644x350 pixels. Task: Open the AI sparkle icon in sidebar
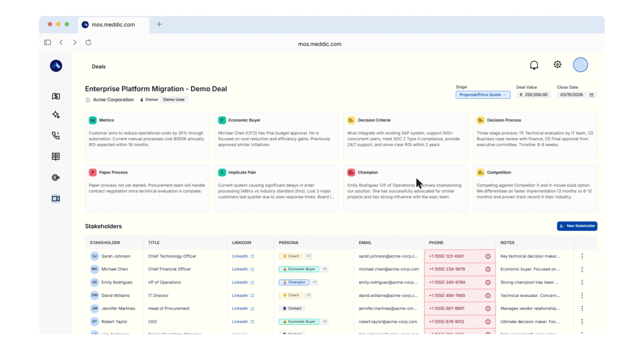coord(56,115)
